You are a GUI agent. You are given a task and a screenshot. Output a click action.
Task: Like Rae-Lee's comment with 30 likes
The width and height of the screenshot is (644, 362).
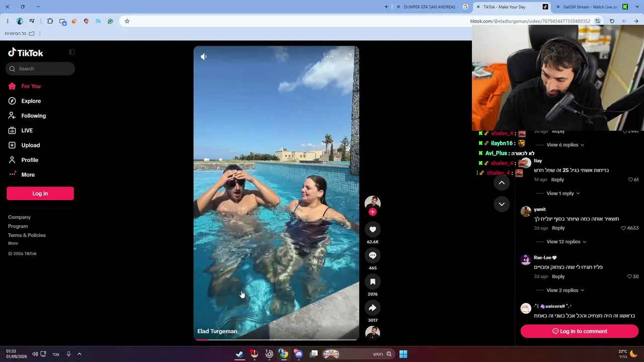(629, 277)
